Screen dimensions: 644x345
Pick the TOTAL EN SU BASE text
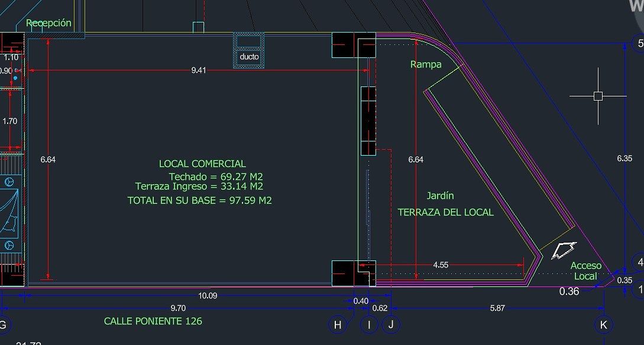pyautogui.click(x=199, y=201)
